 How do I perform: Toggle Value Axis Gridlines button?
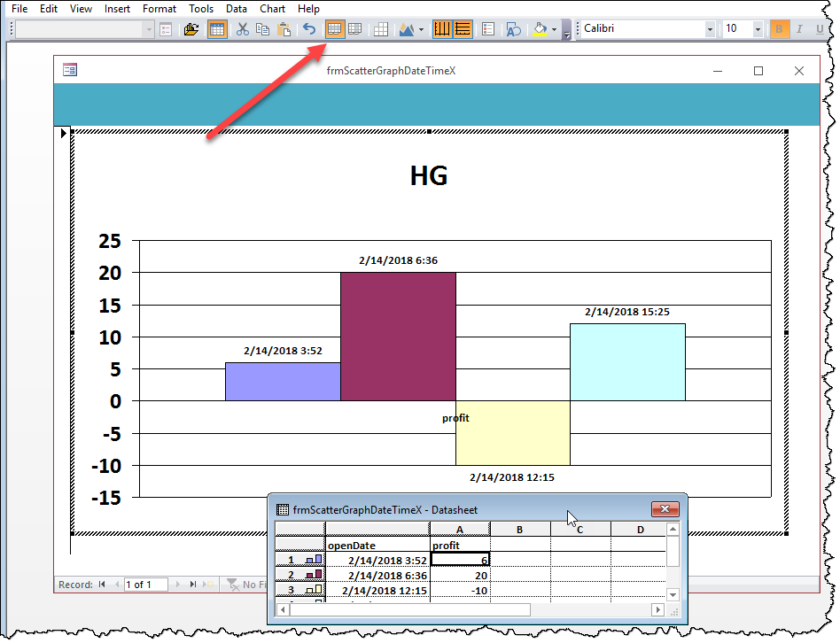pos(463,29)
